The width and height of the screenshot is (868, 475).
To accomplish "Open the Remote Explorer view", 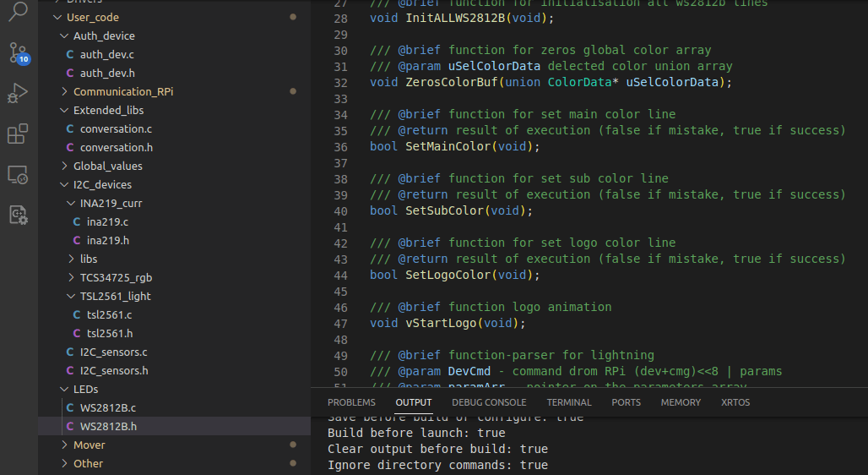I will [19, 175].
